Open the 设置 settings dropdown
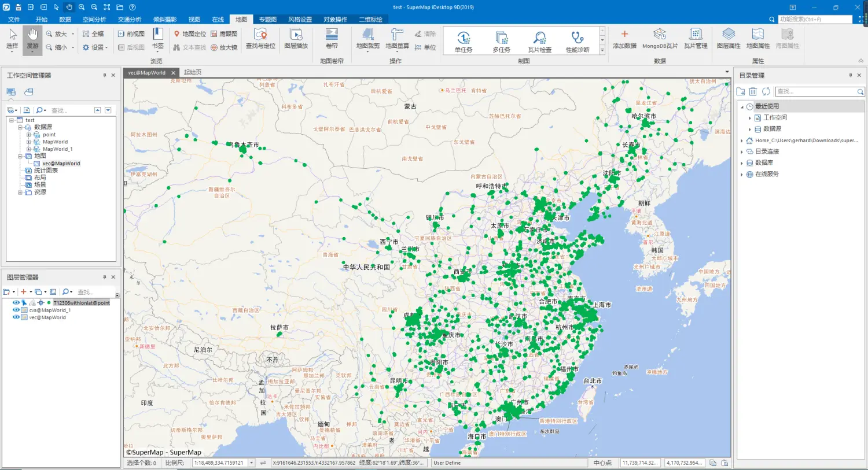 (95, 47)
